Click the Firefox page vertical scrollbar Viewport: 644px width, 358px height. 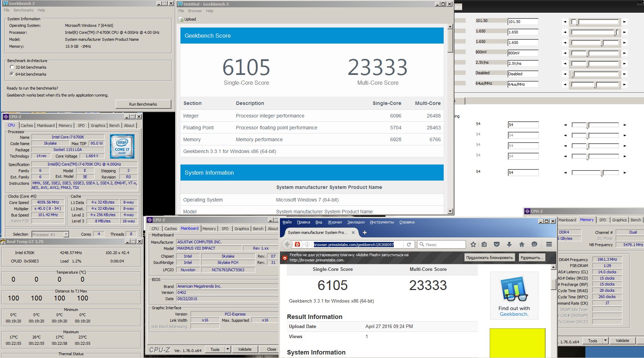[553, 311]
